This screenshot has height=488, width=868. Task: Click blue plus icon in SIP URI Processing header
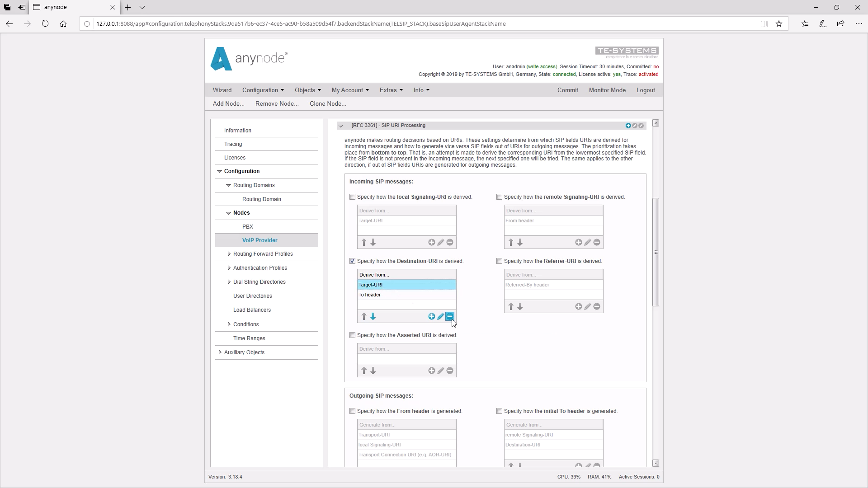click(628, 126)
